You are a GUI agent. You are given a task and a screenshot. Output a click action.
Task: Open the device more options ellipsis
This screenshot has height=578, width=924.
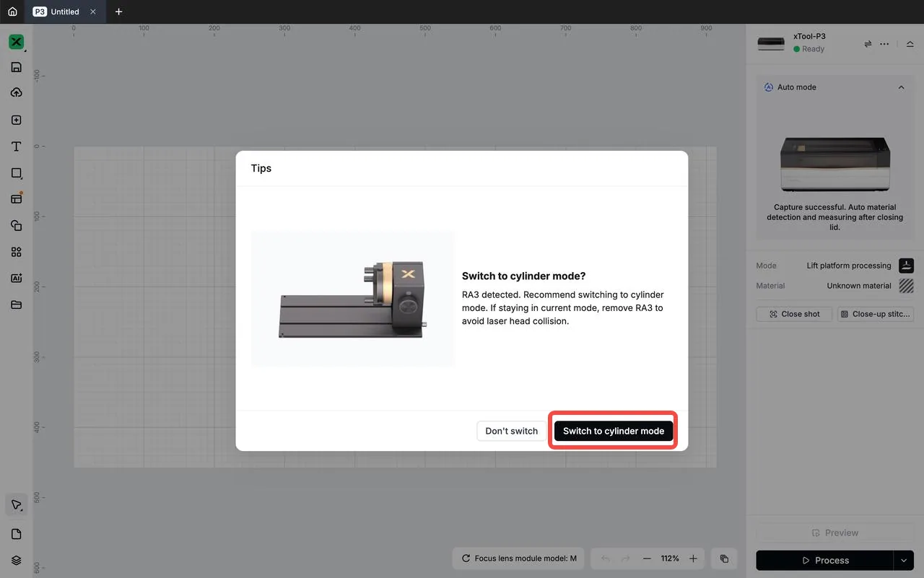tap(884, 44)
